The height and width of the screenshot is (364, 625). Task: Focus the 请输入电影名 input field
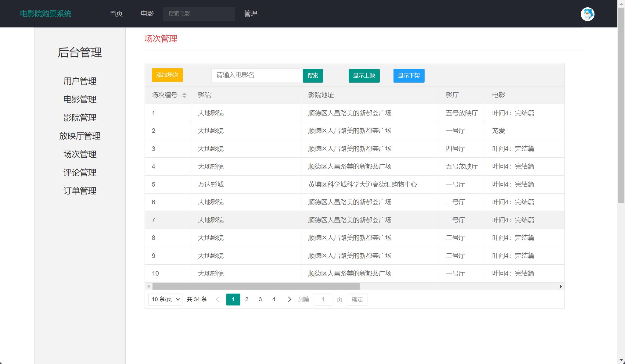click(x=257, y=75)
